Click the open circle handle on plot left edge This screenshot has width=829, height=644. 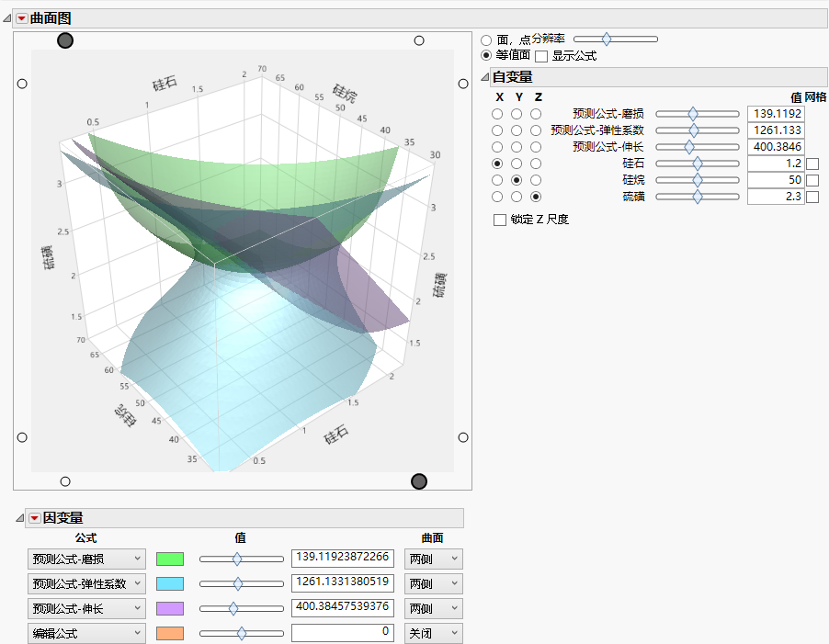(x=22, y=84)
